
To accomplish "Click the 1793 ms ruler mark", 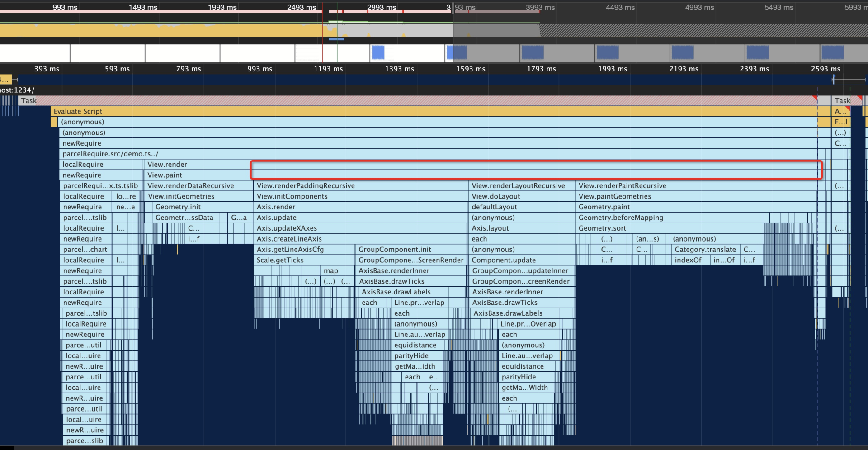I will point(541,69).
